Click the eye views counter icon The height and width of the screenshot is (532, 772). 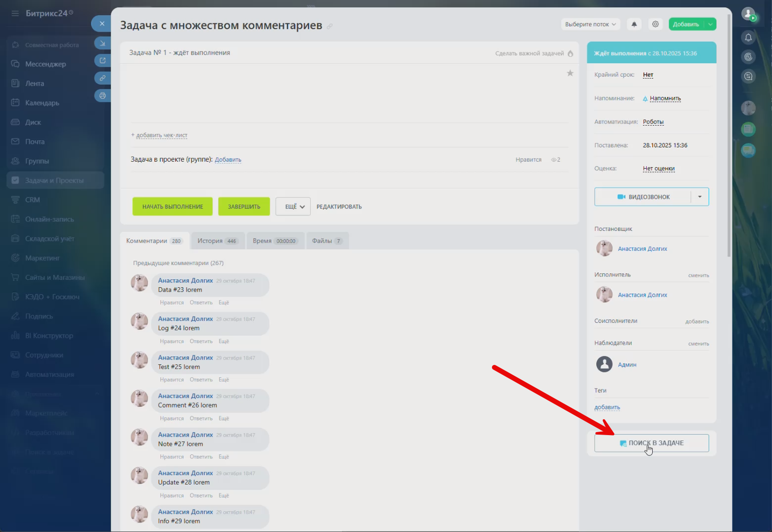[x=554, y=160]
